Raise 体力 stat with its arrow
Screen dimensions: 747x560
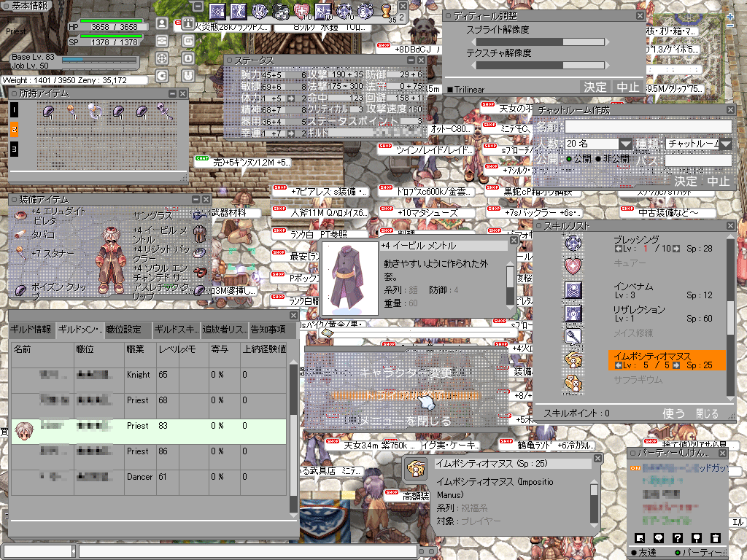coord(290,98)
